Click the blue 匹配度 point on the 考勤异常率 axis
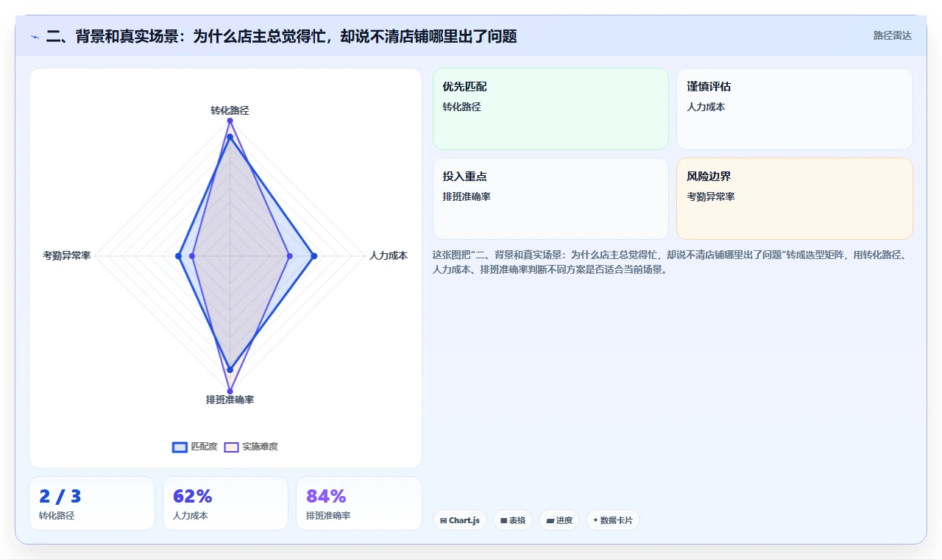The height and width of the screenshot is (560, 942). pos(178,256)
